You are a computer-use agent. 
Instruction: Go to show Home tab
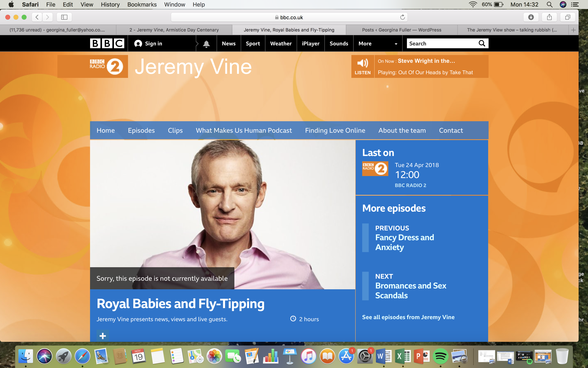pos(105,130)
